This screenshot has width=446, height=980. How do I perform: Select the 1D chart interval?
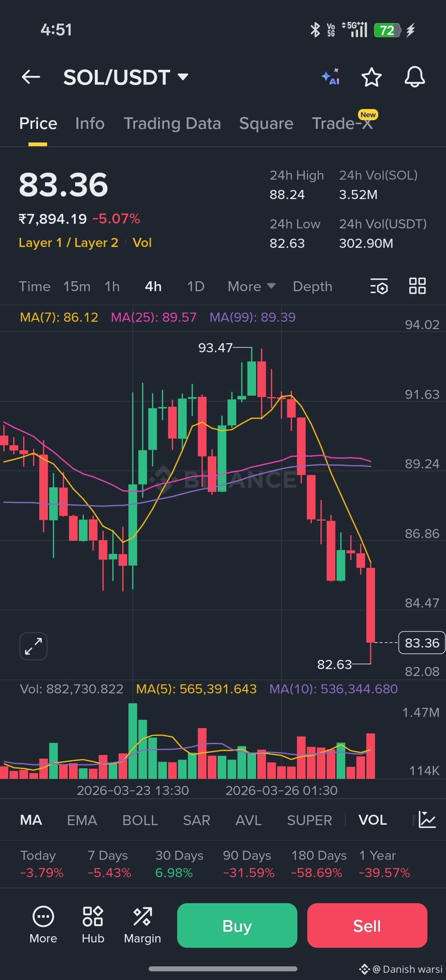[196, 286]
